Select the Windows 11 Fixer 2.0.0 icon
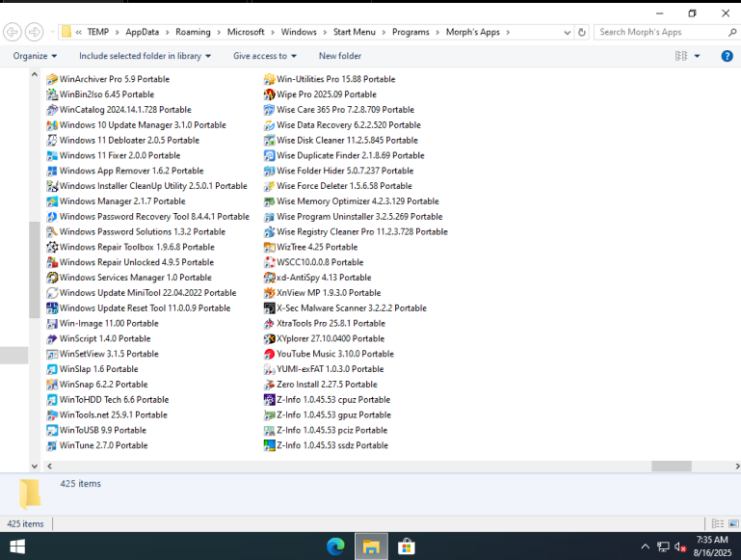 pos(52,155)
